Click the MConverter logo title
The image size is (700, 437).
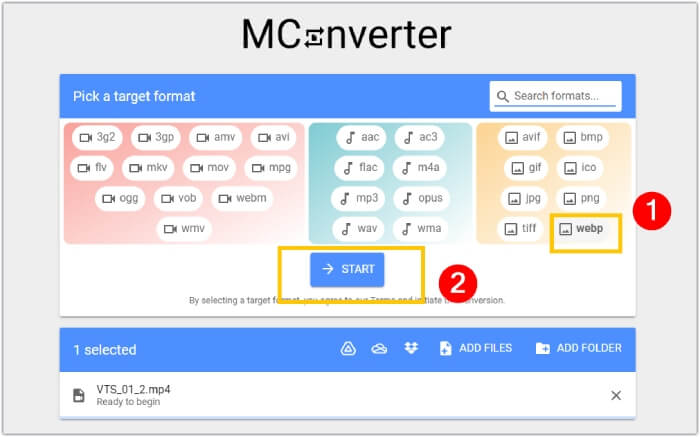pyautogui.click(x=346, y=35)
